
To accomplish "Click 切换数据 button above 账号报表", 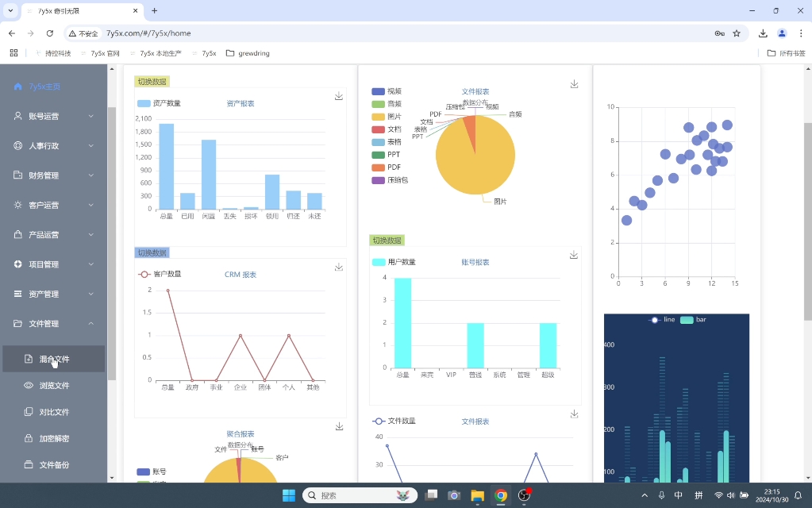I will 387,241.
